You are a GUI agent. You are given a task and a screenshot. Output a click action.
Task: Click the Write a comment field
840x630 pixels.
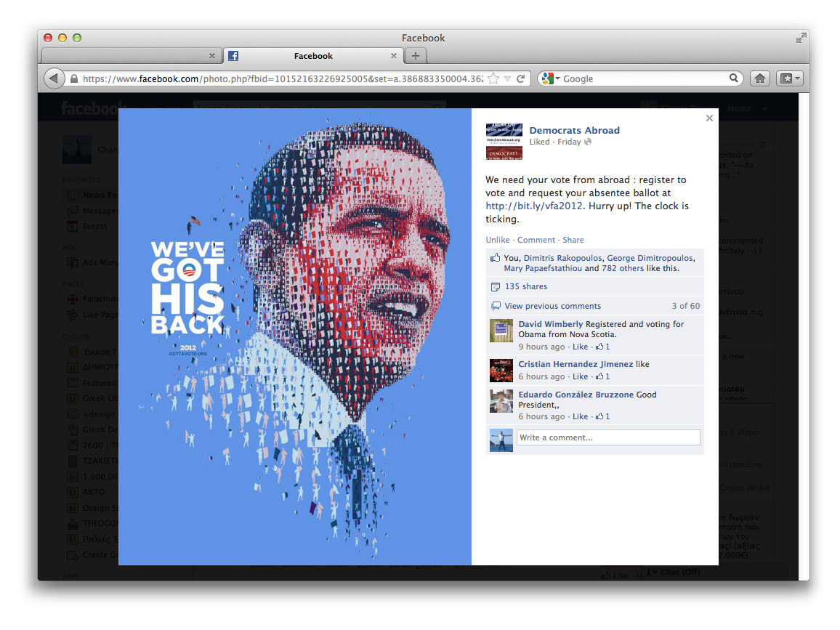pos(608,437)
